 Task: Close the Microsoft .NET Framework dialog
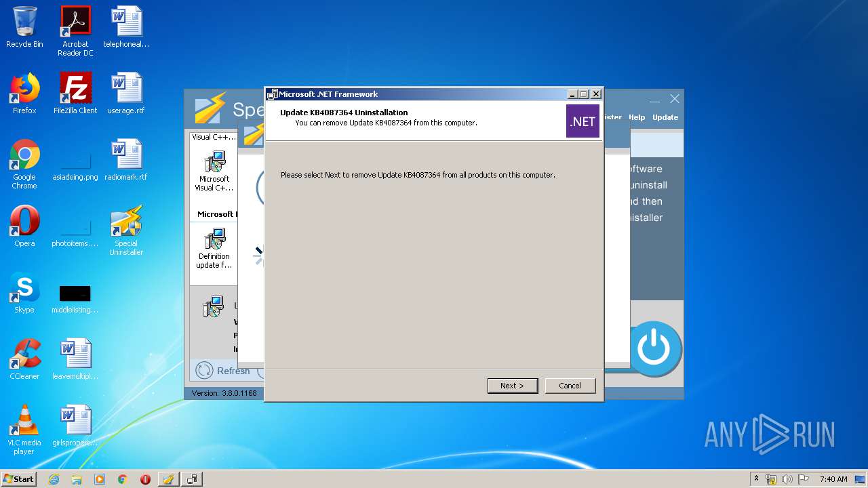click(x=595, y=94)
